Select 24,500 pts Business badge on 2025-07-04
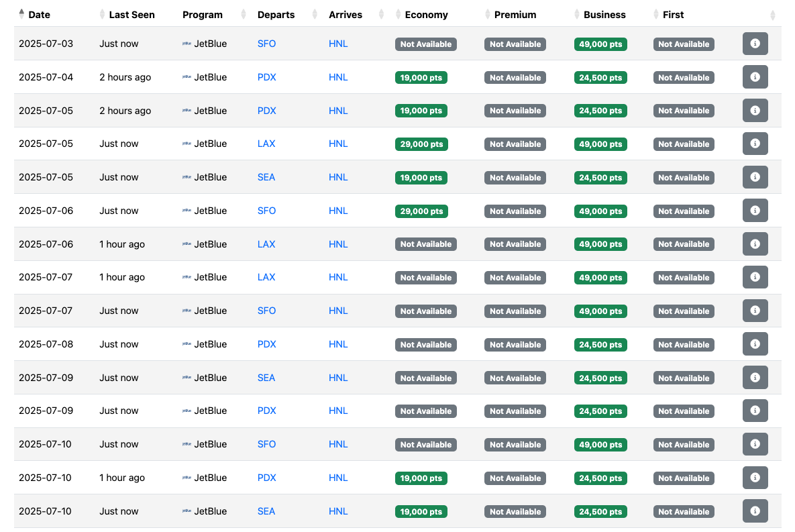 coord(600,78)
